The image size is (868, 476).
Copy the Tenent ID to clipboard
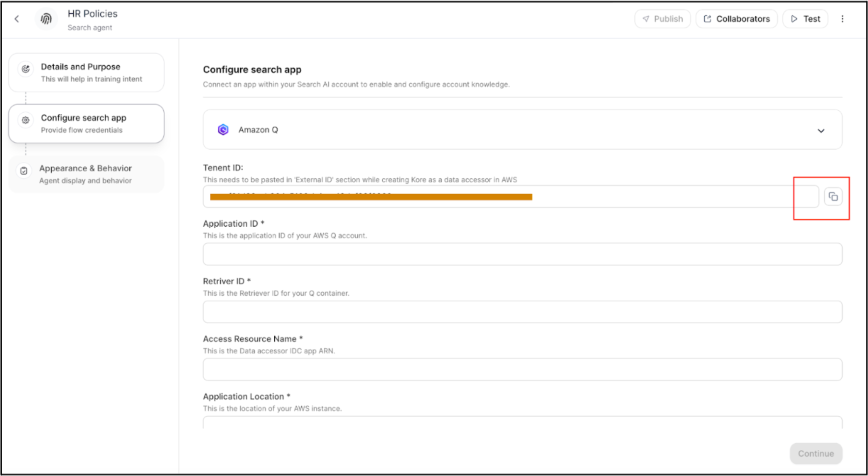pyautogui.click(x=833, y=196)
